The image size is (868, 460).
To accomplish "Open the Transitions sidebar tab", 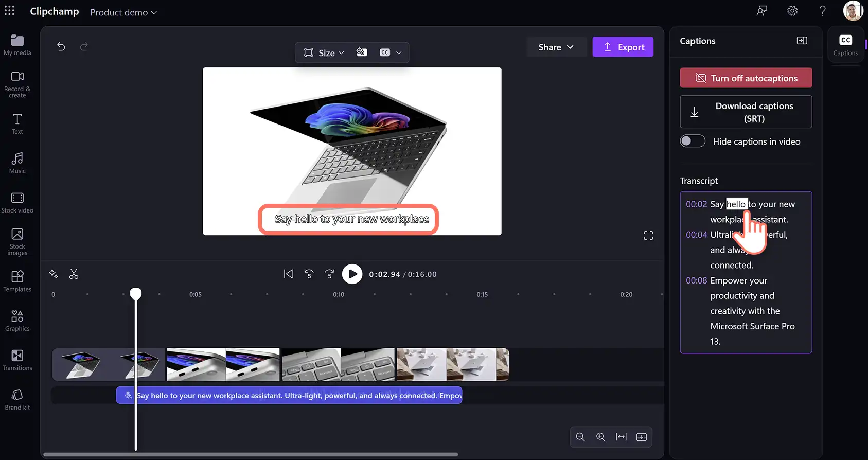I will [x=17, y=360].
